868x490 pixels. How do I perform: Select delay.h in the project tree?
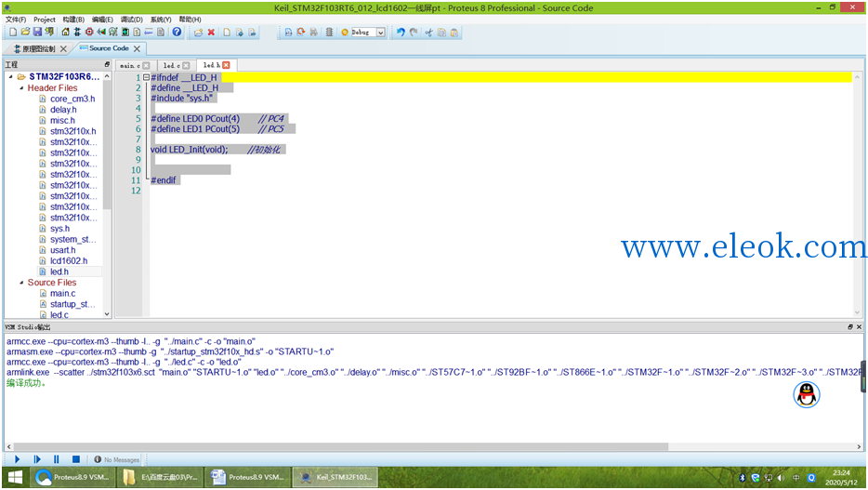coord(63,110)
